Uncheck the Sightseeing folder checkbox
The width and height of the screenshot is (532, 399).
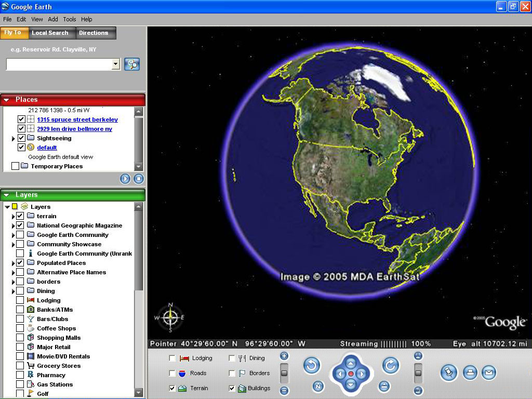(x=21, y=138)
